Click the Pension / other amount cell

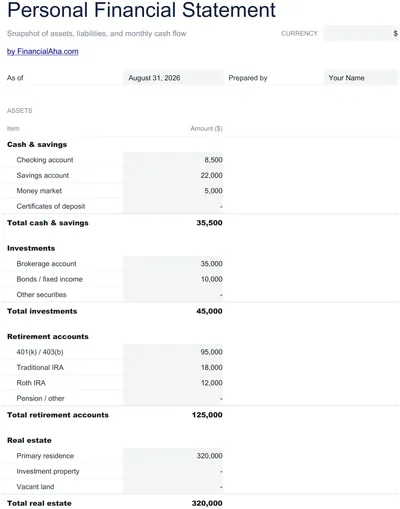tap(173, 398)
